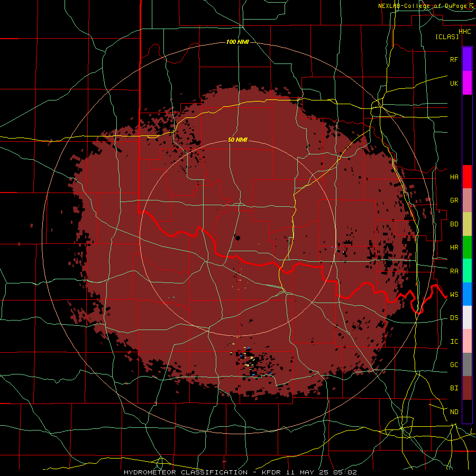Click the RF legend label
Screen dimensions: 476x476
point(454,59)
